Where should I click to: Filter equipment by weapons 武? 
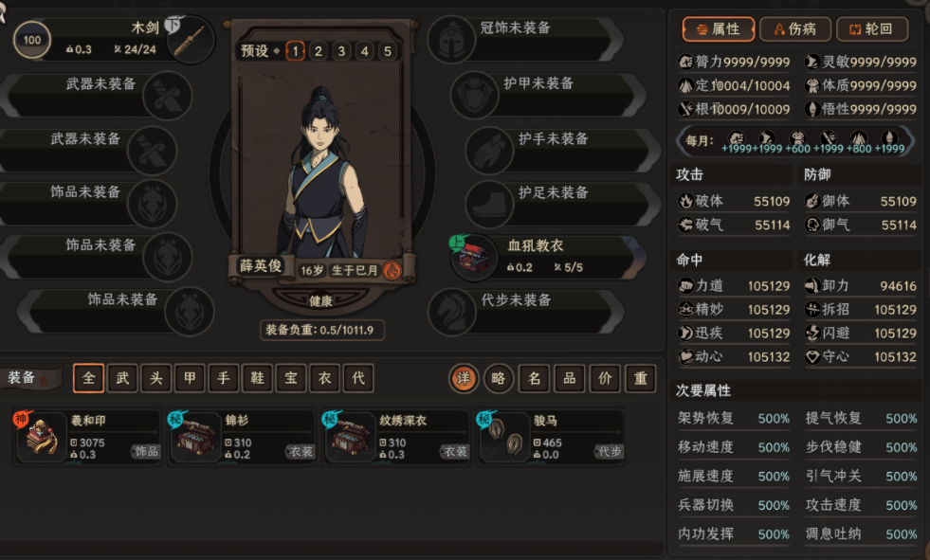pos(123,378)
